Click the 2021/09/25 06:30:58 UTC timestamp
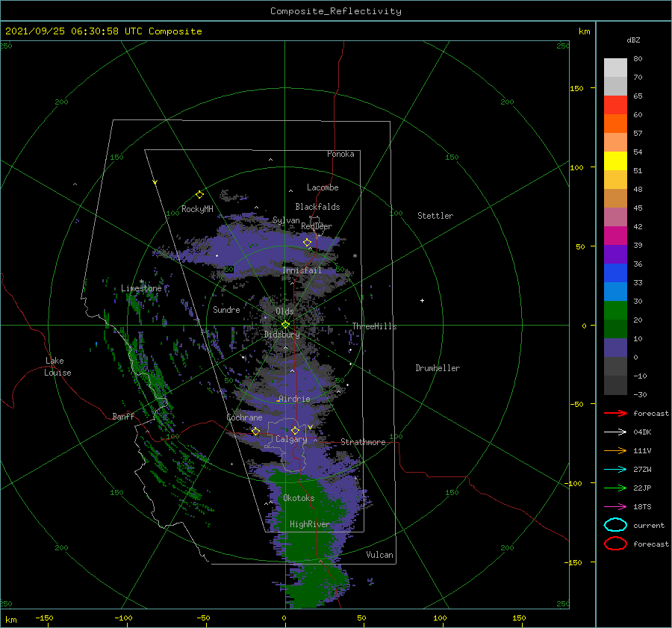672x628 pixels. click(x=103, y=31)
